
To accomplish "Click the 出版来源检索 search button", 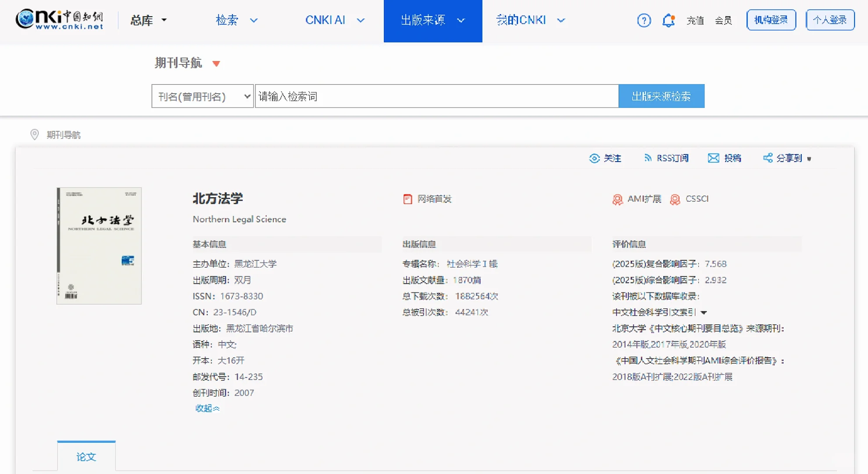I will pos(661,96).
